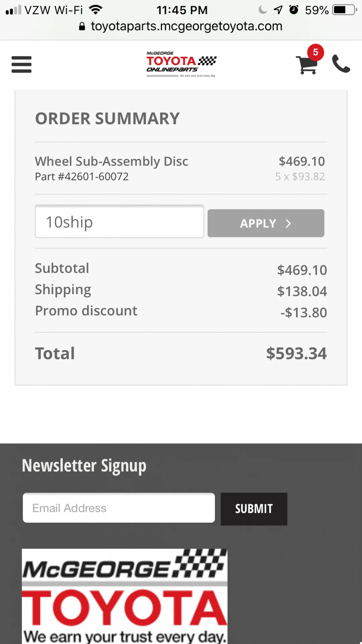Tap the McGeorge Toyota footer logo image
The width and height of the screenshot is (362, 644).
(124, 596)
